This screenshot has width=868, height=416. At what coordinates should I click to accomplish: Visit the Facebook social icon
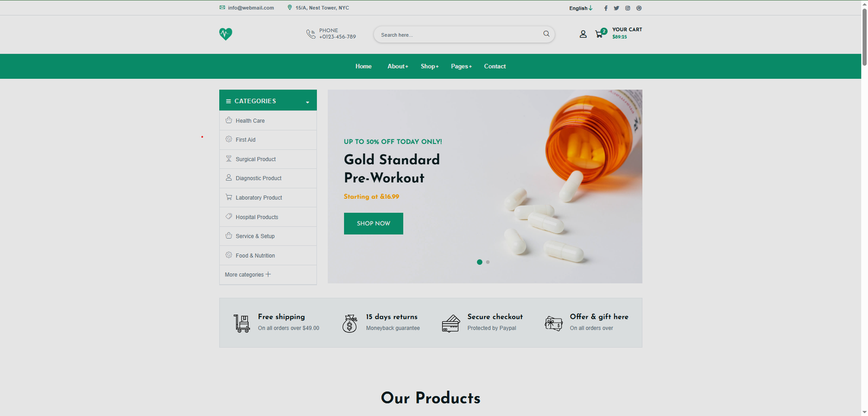pyautogui.click(x=606, y=8)
